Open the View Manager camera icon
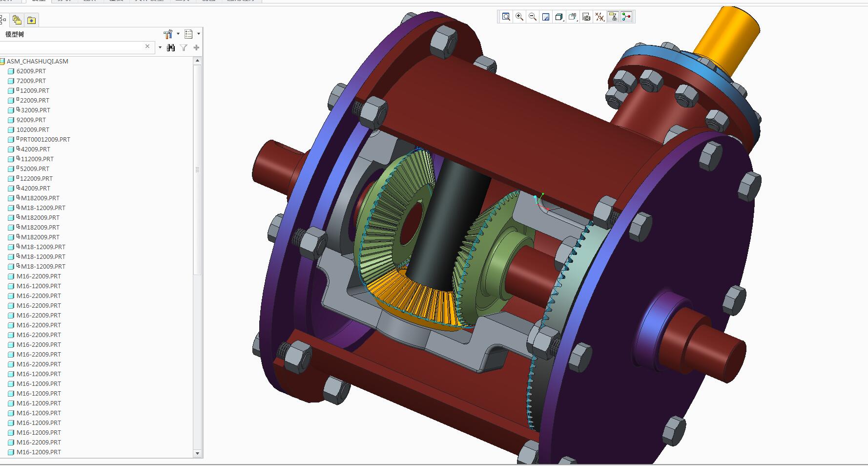 [586, 17]
